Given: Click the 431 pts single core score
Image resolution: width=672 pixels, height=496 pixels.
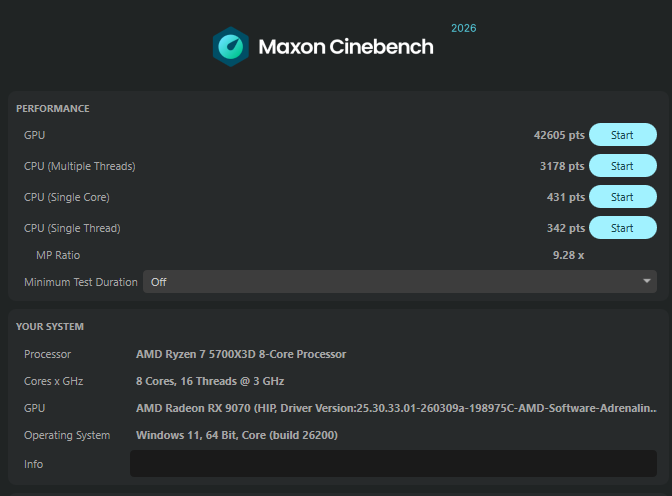Looking at the screenshot, I should click(x=566, y=197).
